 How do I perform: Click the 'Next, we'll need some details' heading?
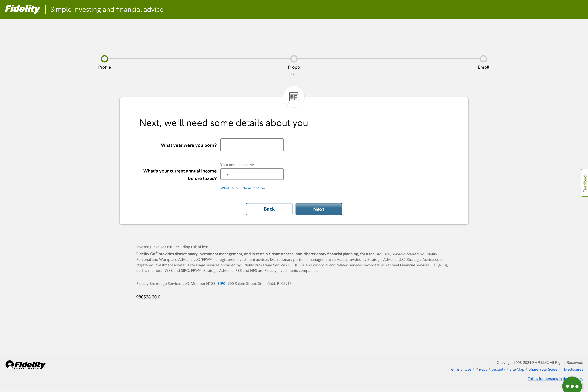tap(224, 123)
